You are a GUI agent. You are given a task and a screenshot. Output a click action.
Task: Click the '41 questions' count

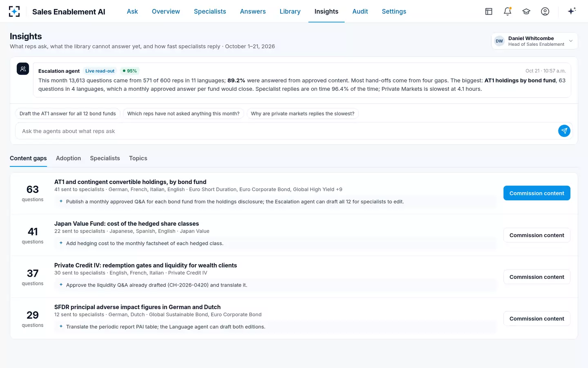click(x=33, y=235)
